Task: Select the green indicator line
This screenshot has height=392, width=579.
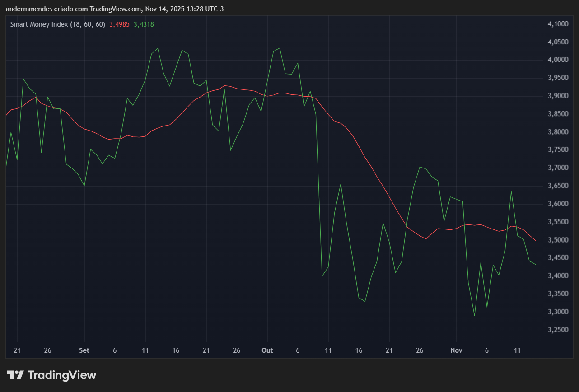Action: tap(157, 48)
